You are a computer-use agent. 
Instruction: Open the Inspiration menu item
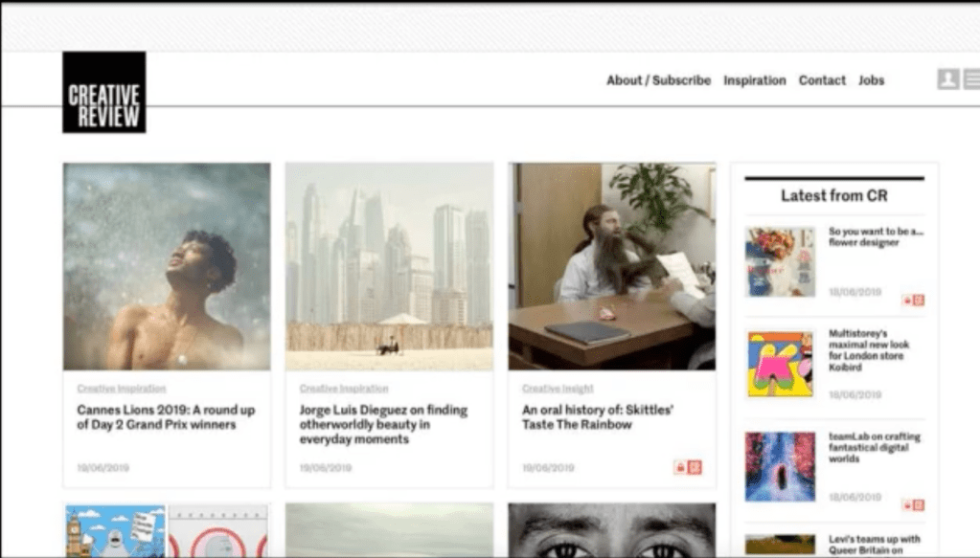[x=754, y=80]
